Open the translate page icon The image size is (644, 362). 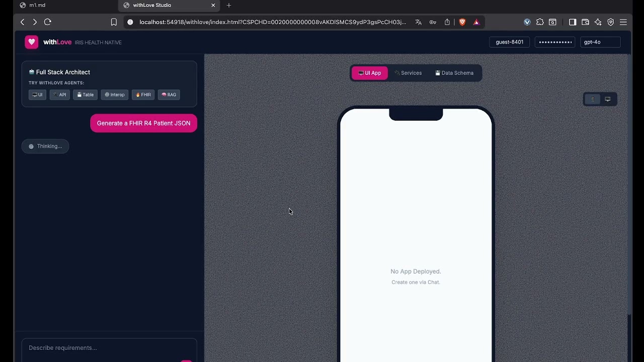click(418, 22)
